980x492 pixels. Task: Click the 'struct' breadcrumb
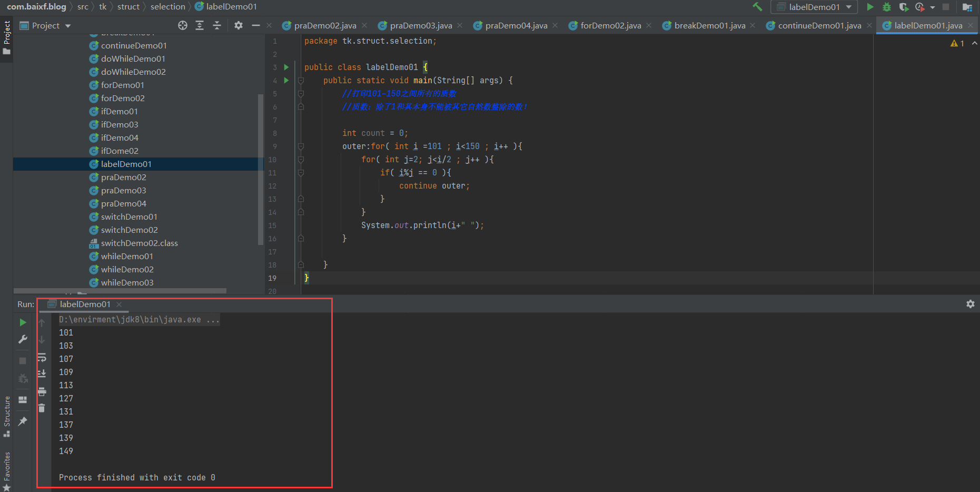click(x=128, y=6)
